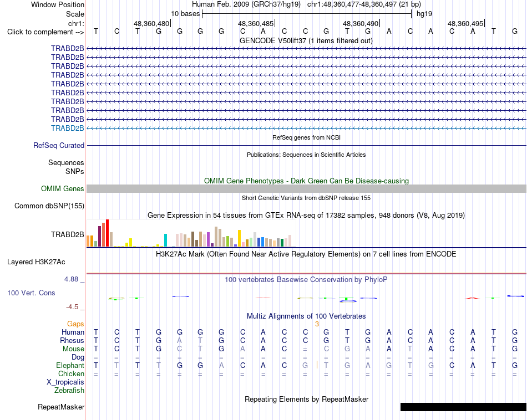This screenshot has width=527, height=420.
Task: Select the X_tropicalis alignment row label
Action: point(65,382)
